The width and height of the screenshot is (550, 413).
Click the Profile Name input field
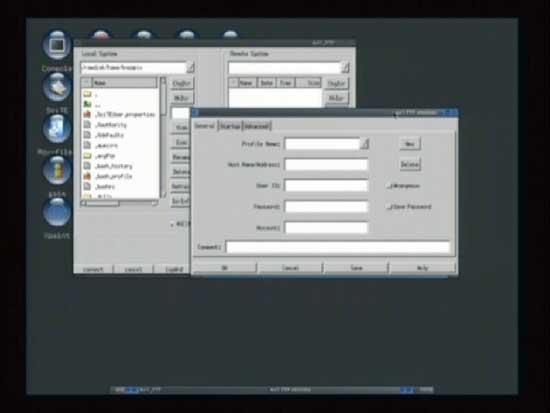point(323,144)
